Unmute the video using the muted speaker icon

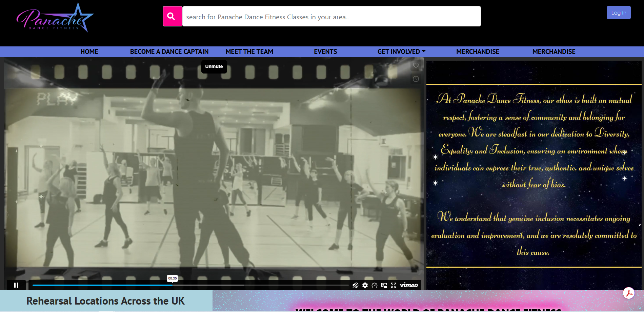pyautogui.click(x=355, y=285)
